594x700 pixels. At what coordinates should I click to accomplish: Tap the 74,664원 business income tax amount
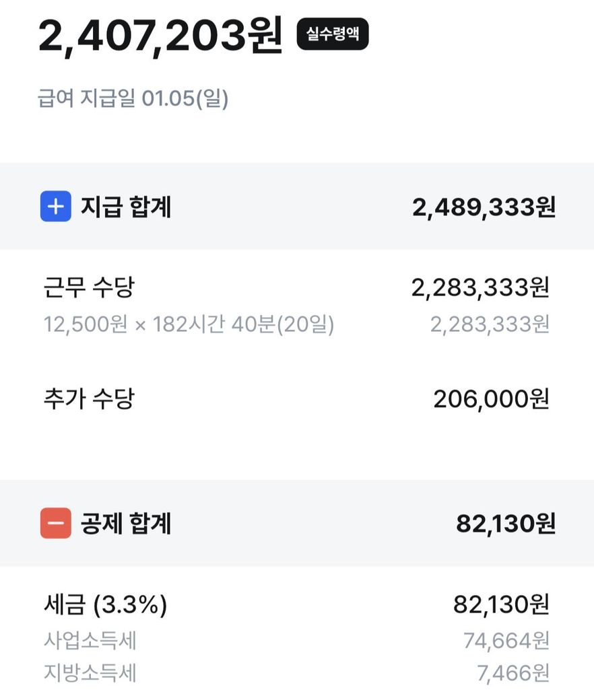coord(506,641)
